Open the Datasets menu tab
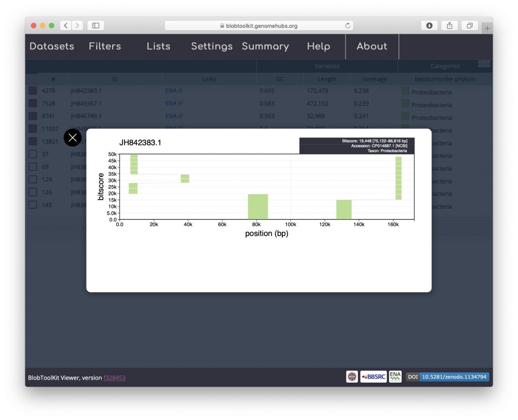Image resolution: width=518 pixels, height=420 pixels. 52,46
